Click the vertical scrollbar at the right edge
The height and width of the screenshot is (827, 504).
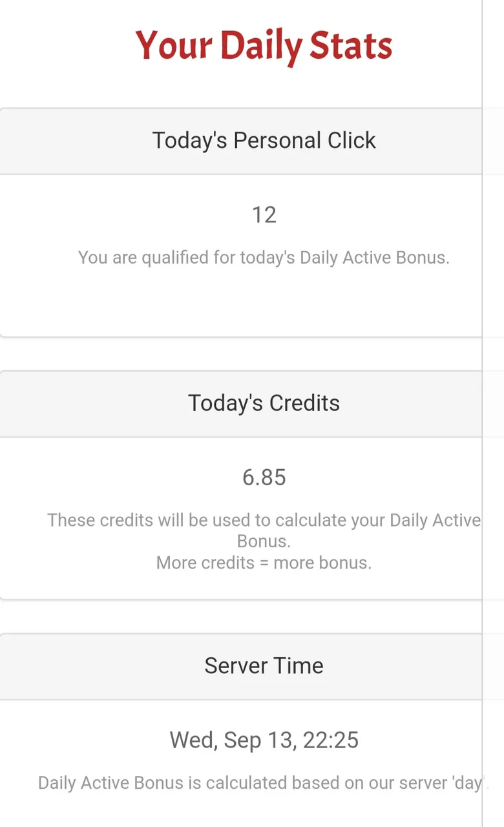(x=493, y=413)
